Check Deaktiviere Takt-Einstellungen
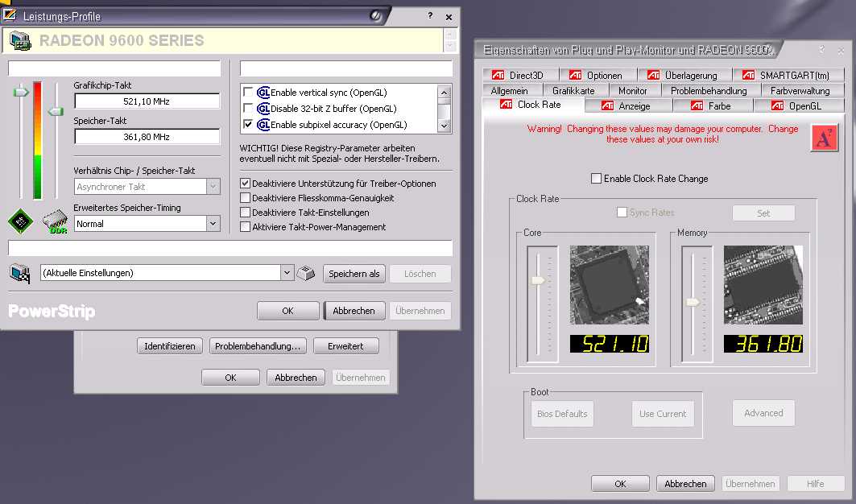 (245, 213)
